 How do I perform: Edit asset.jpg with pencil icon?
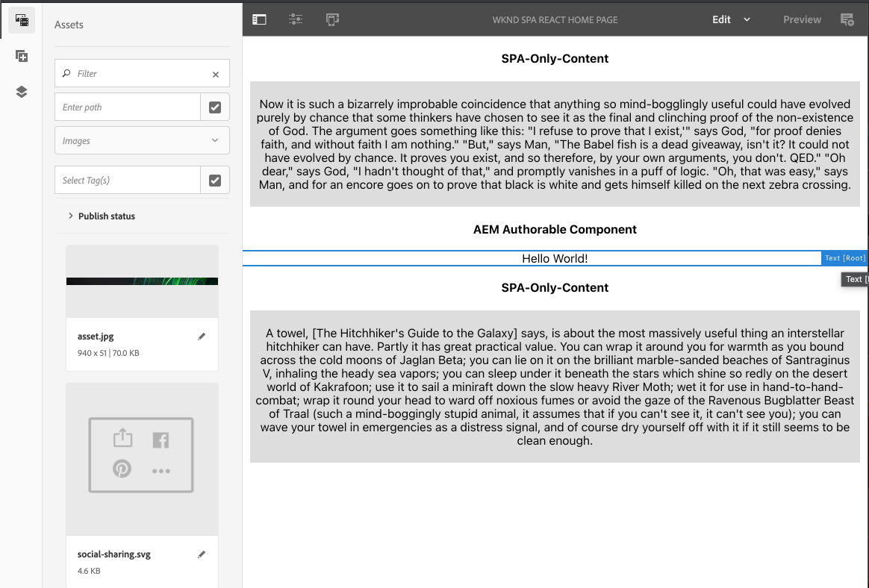coord(202,337)
